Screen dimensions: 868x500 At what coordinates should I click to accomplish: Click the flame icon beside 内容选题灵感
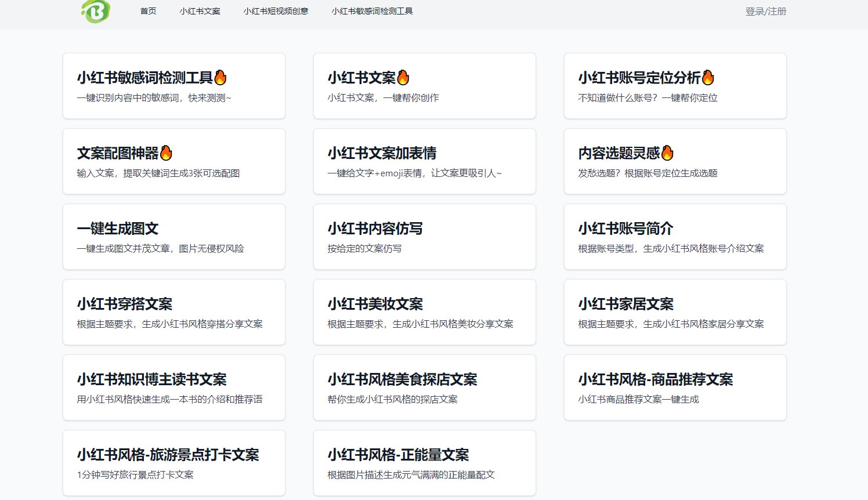tap(667, 153)
